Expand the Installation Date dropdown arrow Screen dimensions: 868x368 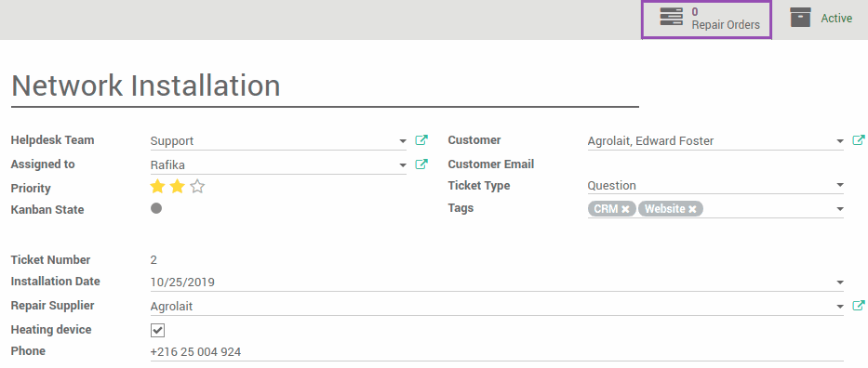tap(840, 283)
